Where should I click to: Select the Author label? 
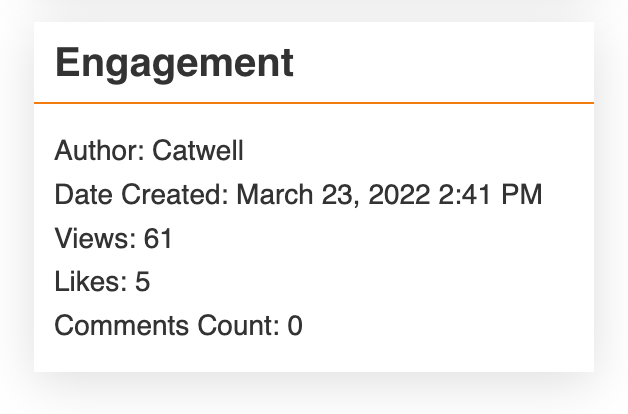coord(100,151)
